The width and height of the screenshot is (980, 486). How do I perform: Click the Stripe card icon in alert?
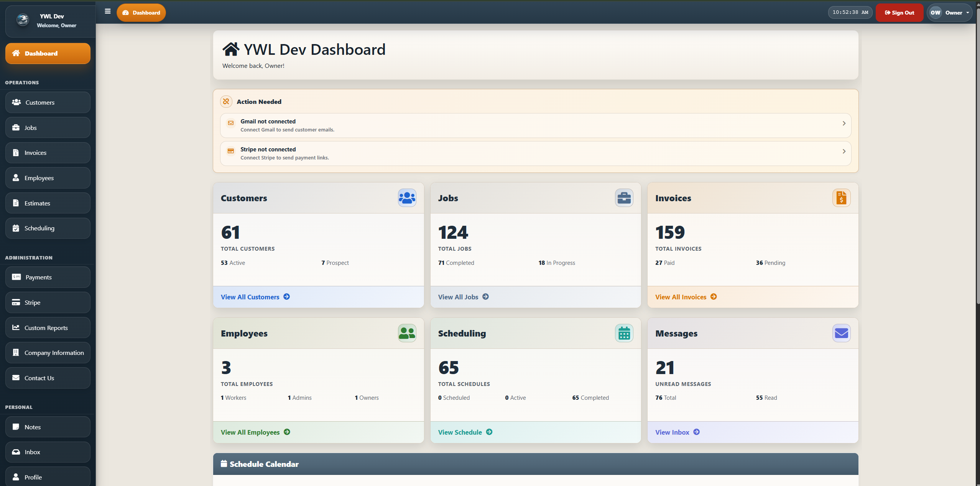[231, 151]
